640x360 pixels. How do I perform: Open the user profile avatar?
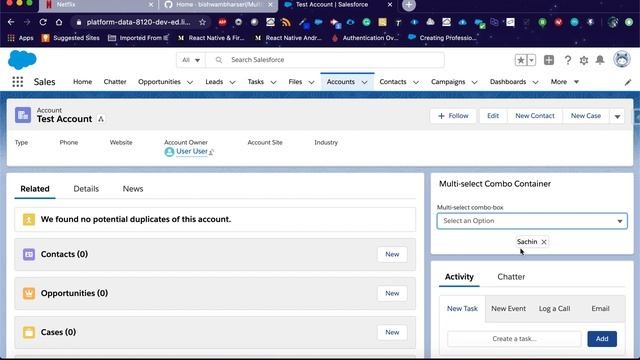click(x=622, y=60)
